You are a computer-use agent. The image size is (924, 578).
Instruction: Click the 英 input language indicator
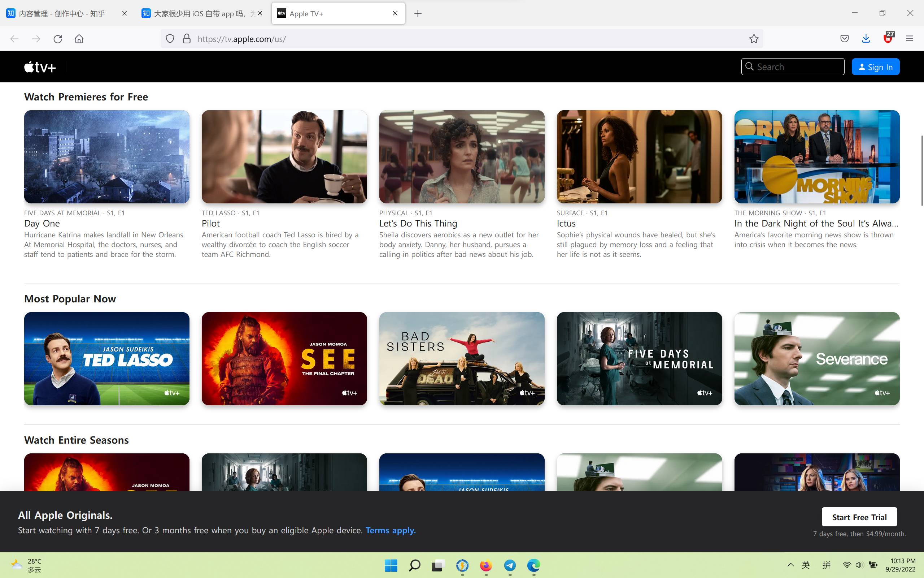pyautogui.click(x=806, y=565)
